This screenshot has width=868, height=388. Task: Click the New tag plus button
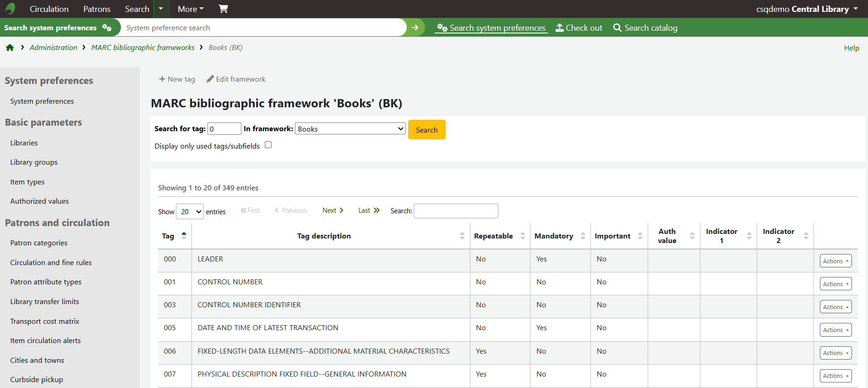177,79
